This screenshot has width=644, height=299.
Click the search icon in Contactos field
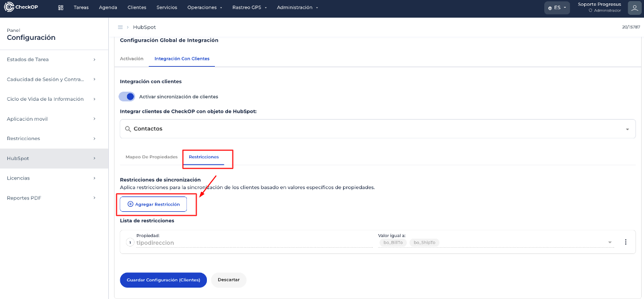click(x=128, y=129)
